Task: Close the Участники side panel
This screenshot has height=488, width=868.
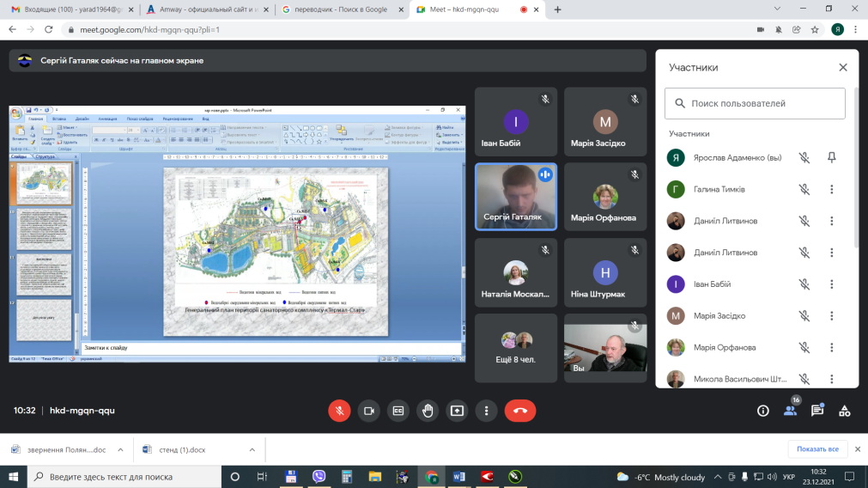Action: (842, 68)
